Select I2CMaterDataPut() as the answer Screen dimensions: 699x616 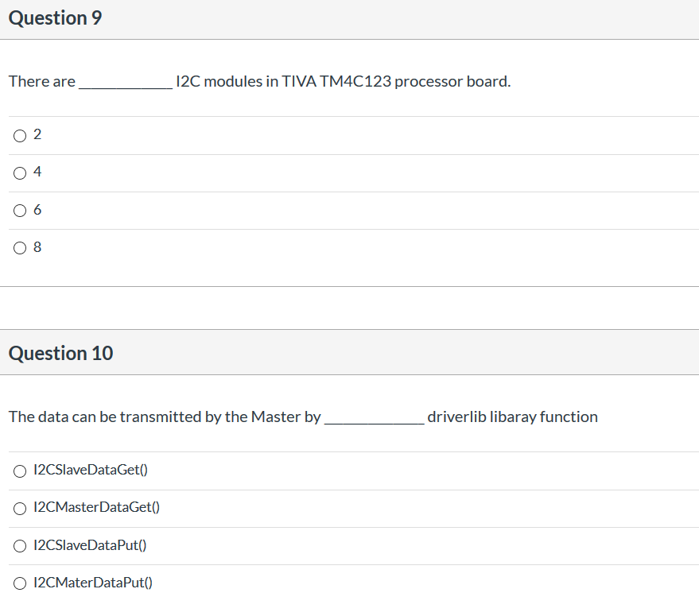tap(19, 583)
